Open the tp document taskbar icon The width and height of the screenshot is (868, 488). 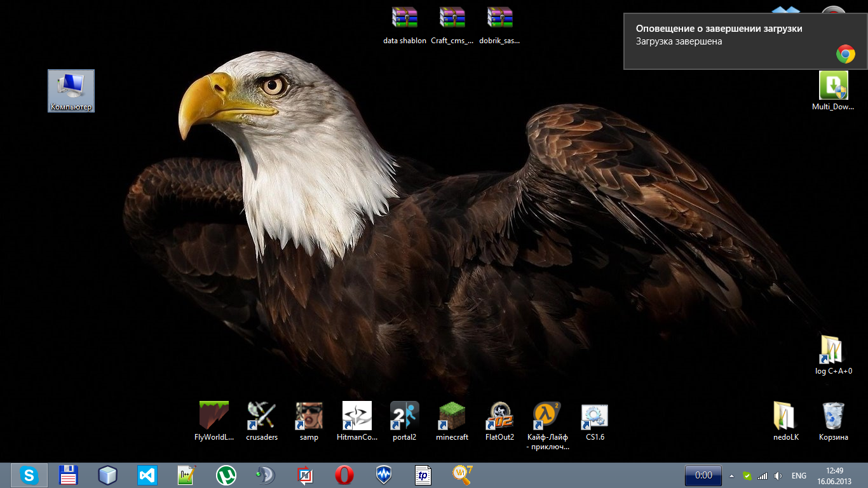tap(423, 475)
